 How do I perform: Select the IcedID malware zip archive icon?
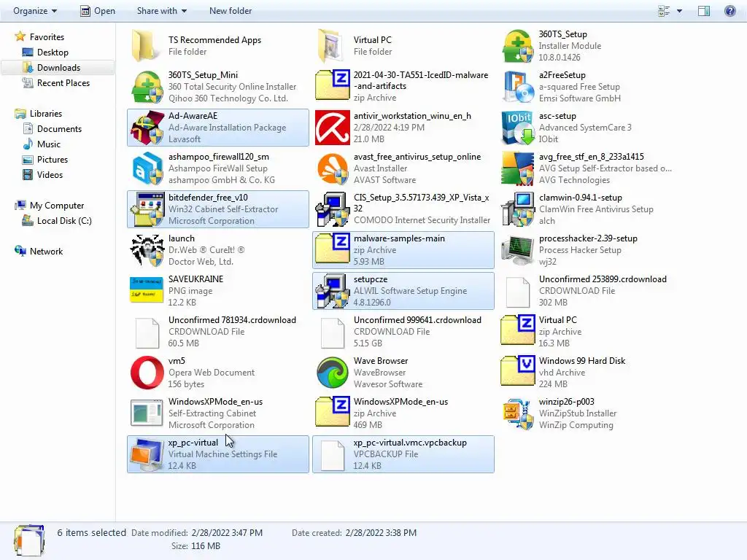[x=333, y=85]
